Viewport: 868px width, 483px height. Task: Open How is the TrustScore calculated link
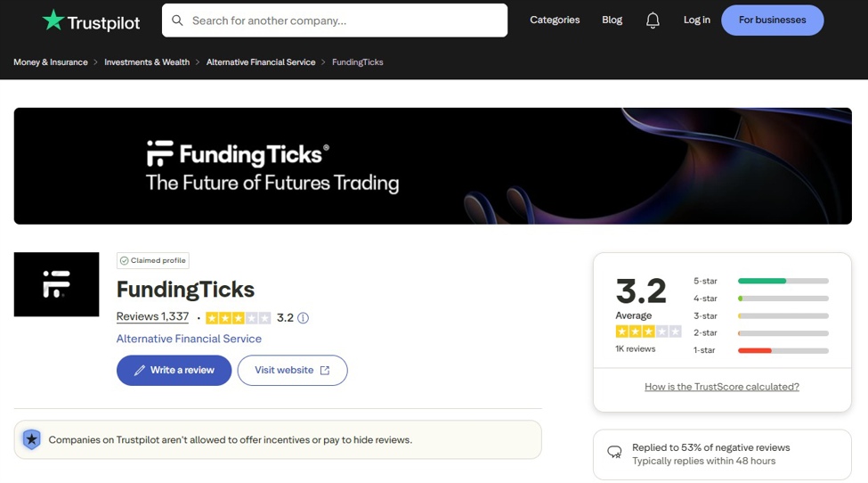(722, 387)
